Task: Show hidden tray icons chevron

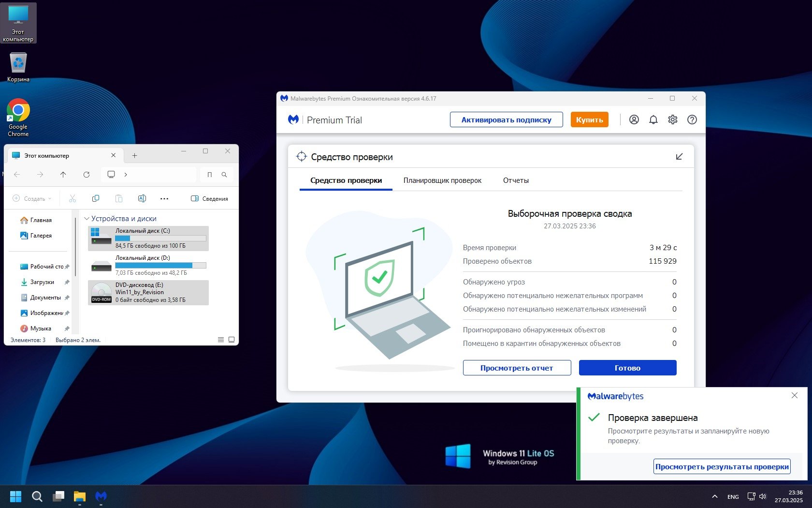Action: (x=714, y=496)
